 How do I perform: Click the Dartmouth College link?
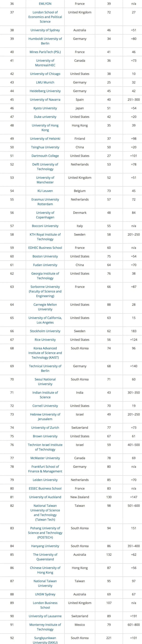click(x=45, y=156)
